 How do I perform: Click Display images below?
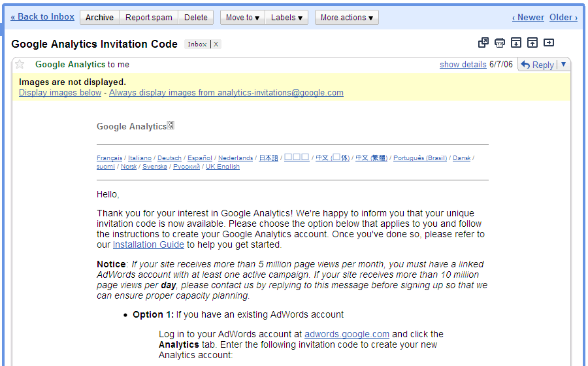[60, 93]
